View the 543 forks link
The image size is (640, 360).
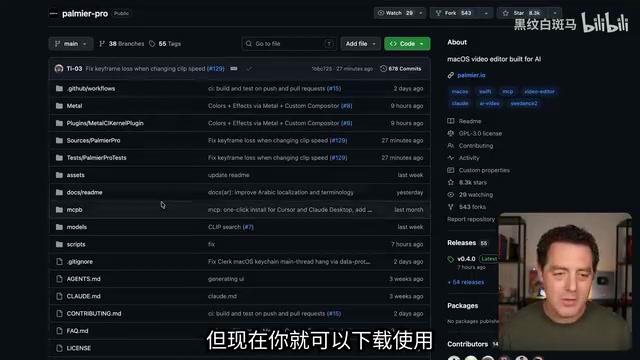point(472,207)
